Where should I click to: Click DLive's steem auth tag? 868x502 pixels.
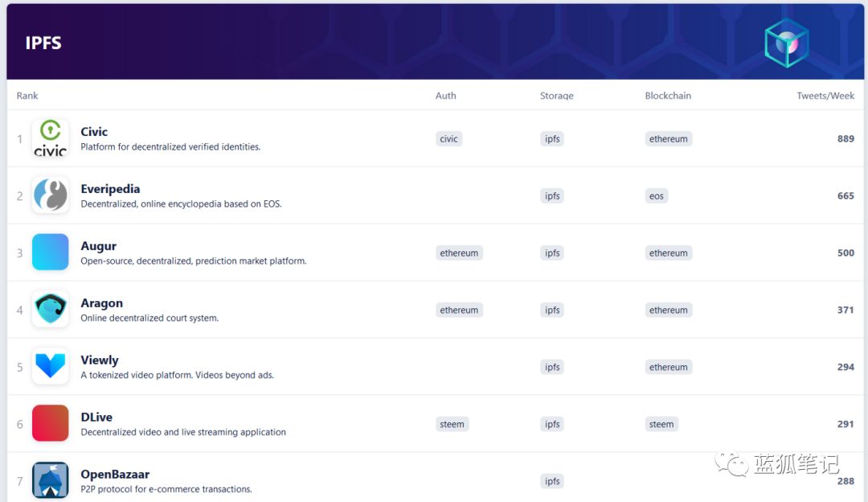coord(452,424)
